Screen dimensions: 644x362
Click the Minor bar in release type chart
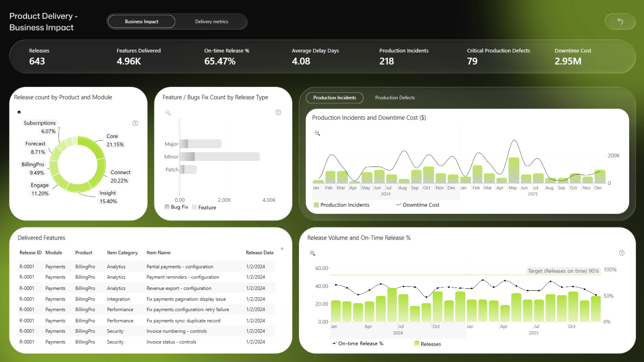[x=220, y=157]
